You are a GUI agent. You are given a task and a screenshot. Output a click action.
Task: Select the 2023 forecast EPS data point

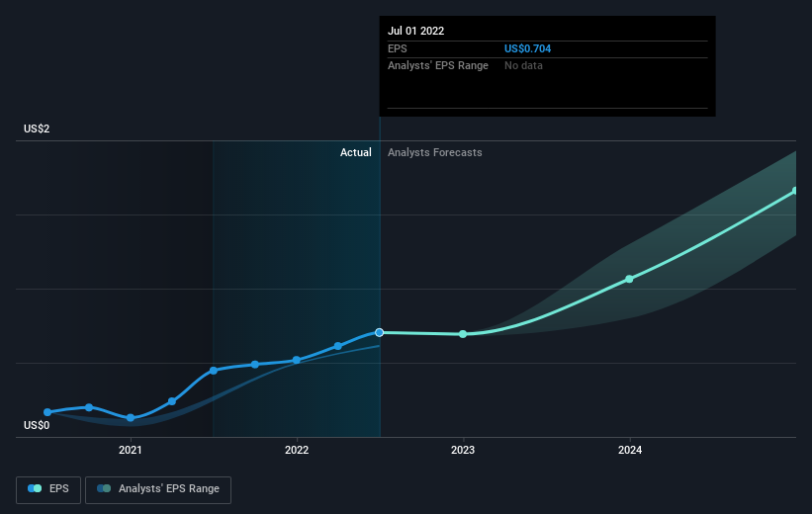(x=463, y=334)
